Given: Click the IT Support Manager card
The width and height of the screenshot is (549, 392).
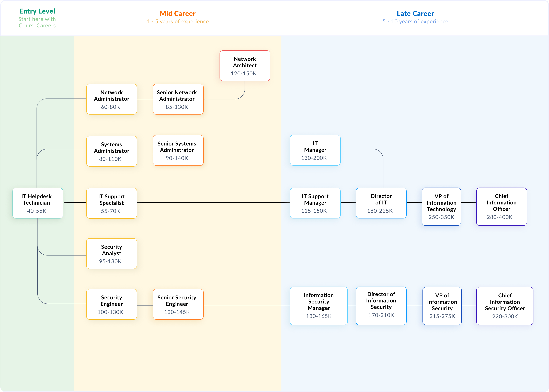Looking at the screenshot, I should tap(315, 203).
